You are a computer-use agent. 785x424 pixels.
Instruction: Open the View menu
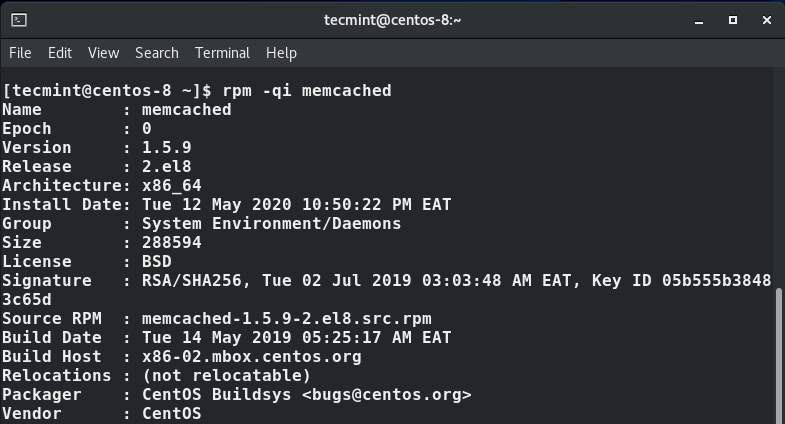click(x=103, y=53)
